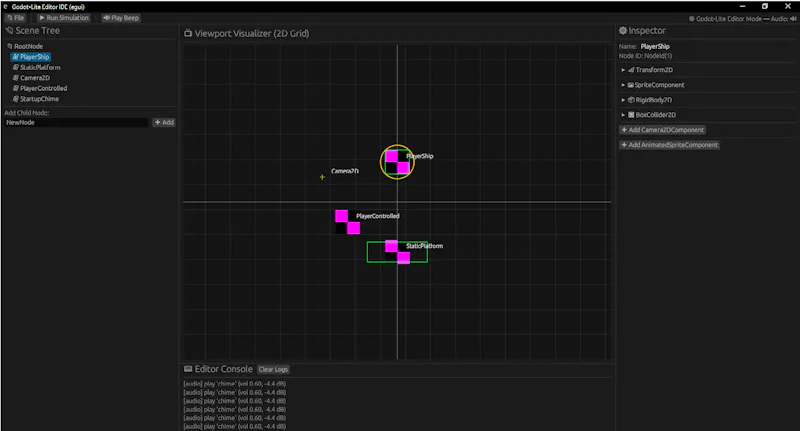Click Add Camera2DComponent button
Viewport: 800px width, 431px height.
click(663, 130)
